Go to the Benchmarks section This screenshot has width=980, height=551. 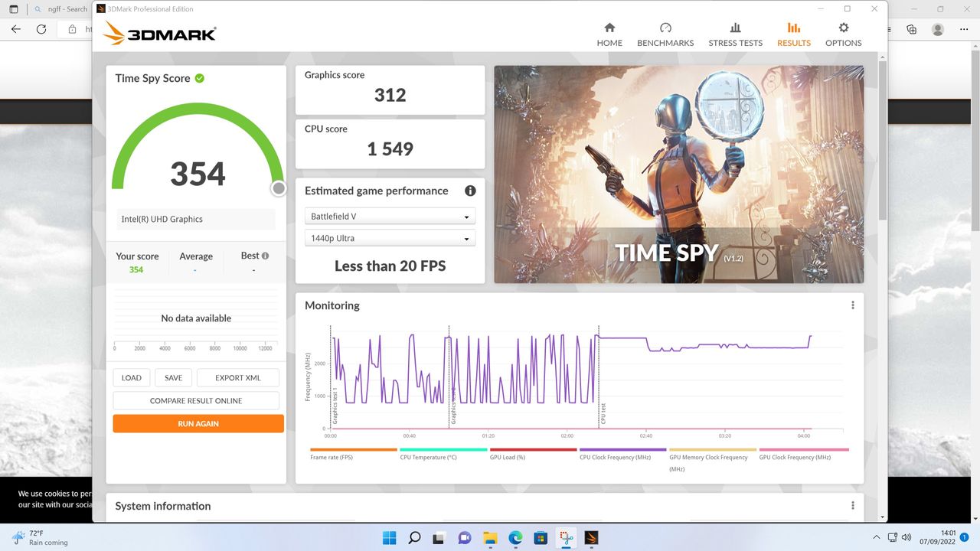coord(665,35)
